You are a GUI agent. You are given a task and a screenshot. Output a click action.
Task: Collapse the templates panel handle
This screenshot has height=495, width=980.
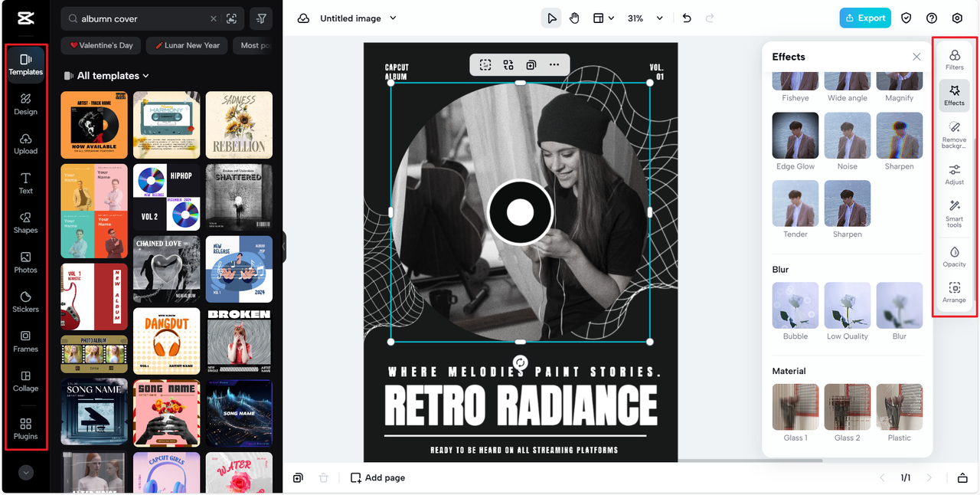pos(283,247)
